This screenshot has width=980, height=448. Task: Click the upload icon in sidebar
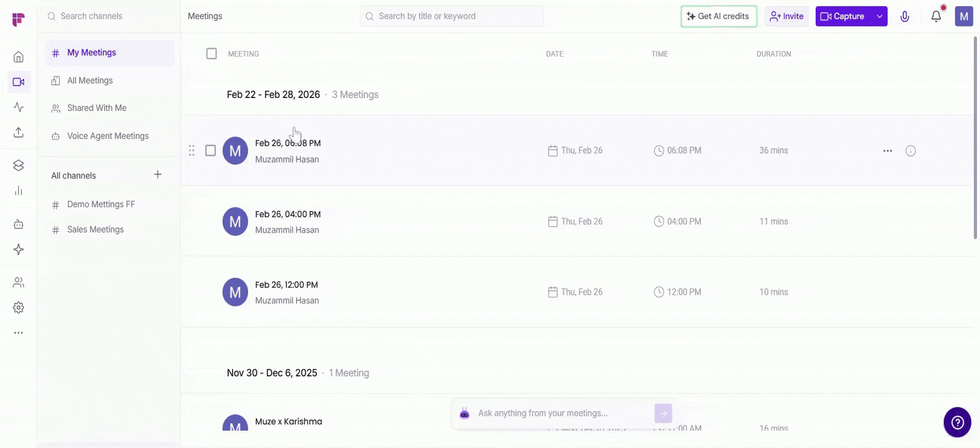tap(18, 132)
